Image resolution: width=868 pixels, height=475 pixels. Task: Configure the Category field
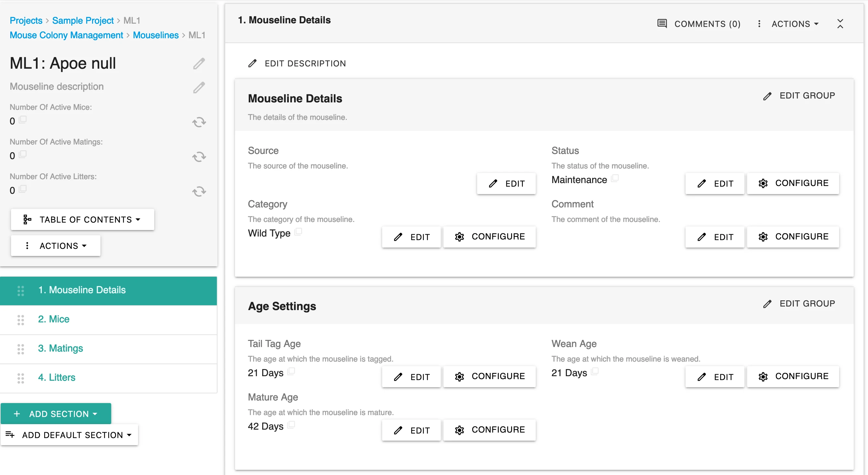[x=489, y=237]
